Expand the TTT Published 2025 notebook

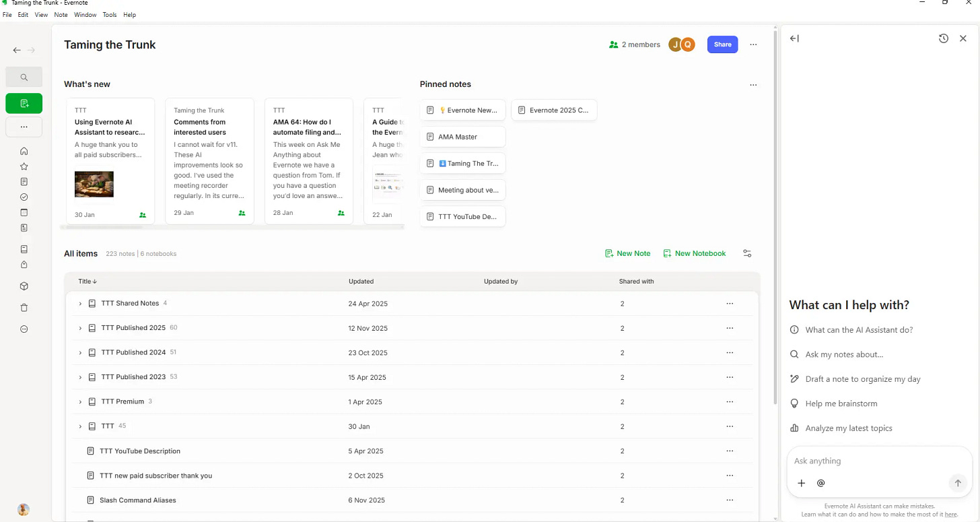(x=80, y=328)
